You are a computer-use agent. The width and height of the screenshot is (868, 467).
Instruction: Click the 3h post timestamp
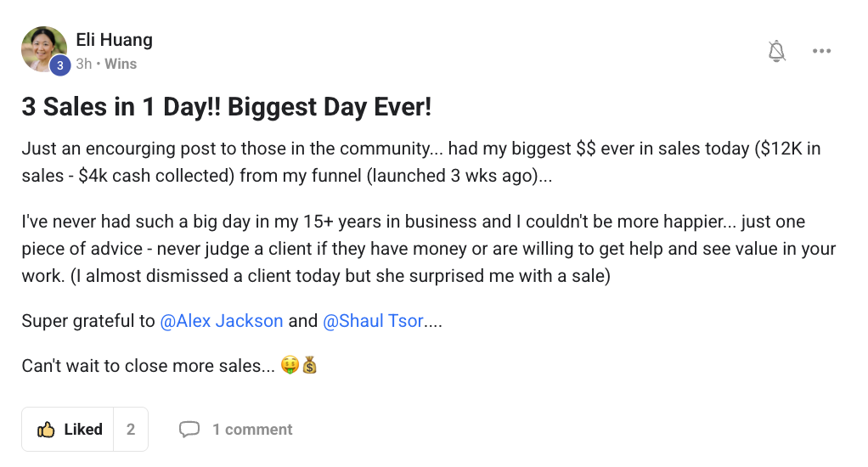click(x=83, y=64)
